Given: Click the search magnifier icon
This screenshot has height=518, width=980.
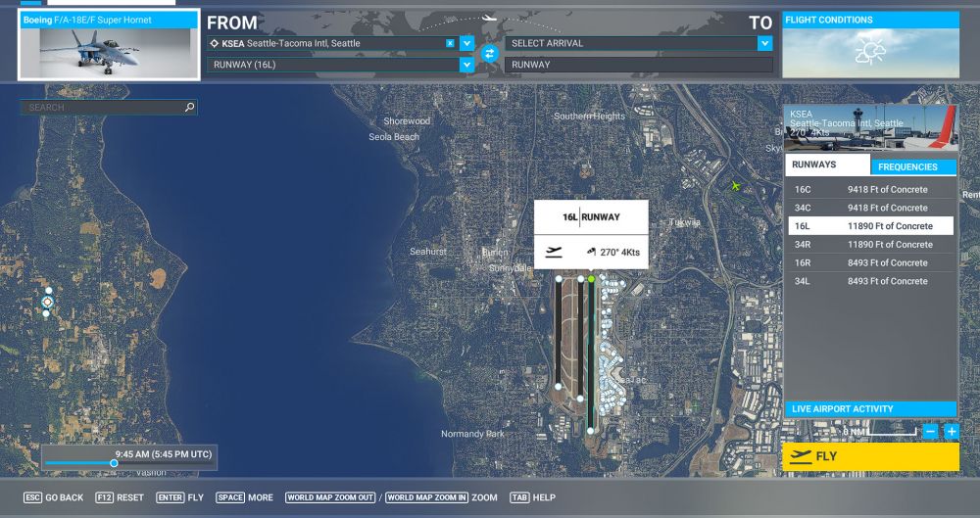Looking at the screenshot, I should point(190,108).
